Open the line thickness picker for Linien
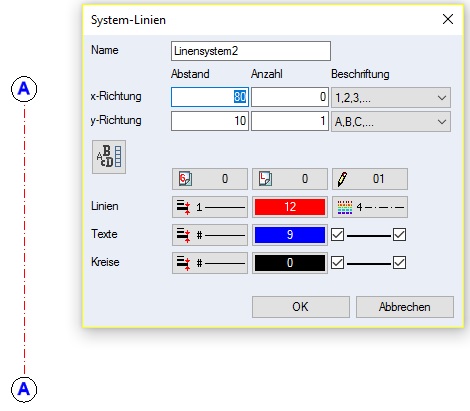This screenshot has height=411, width=470. pos(210,207)
